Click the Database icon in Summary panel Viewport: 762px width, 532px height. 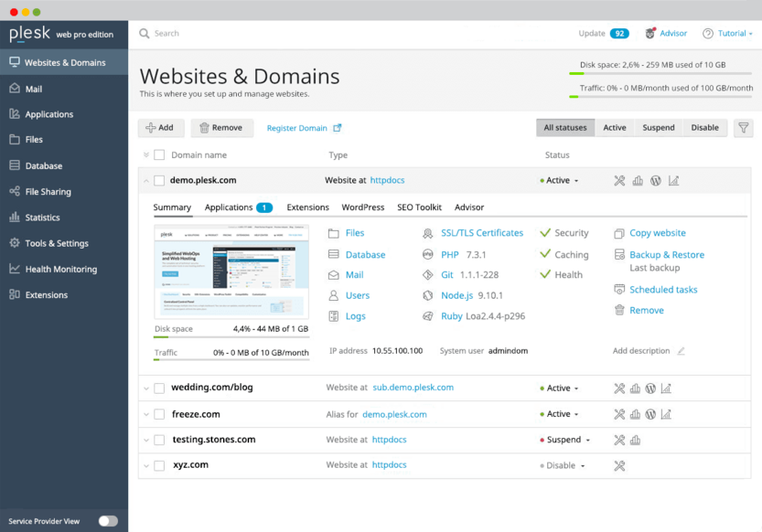point(333,254)
